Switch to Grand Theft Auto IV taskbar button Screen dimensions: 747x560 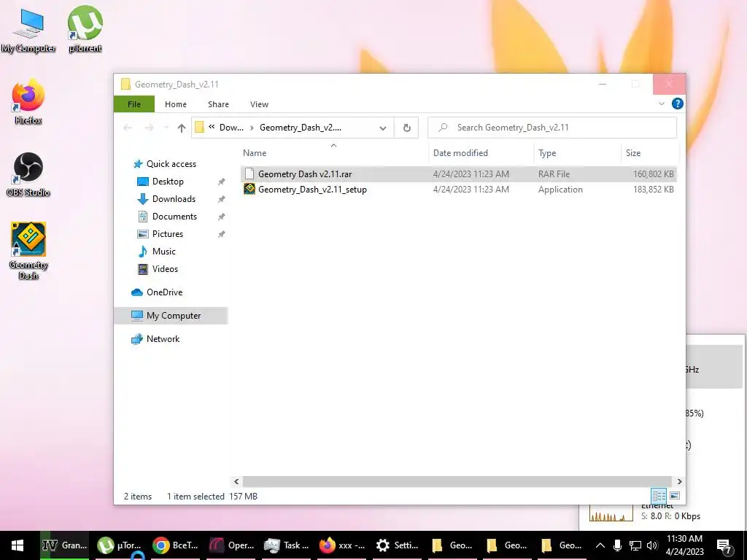64,545
